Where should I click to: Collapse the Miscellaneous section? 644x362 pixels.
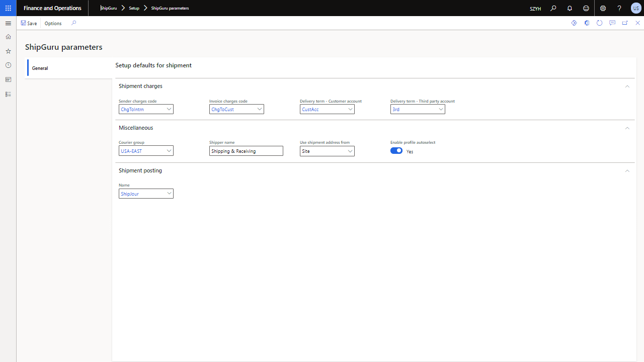tap(627, 128)
